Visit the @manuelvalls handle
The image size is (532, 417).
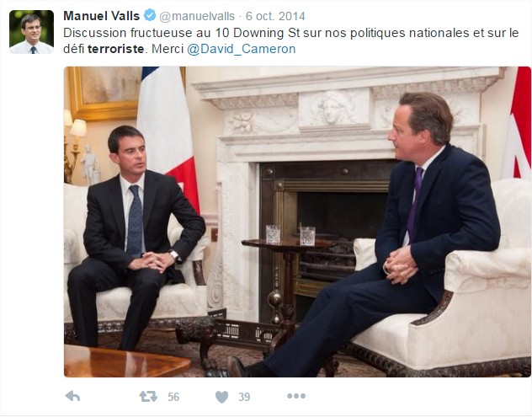pos(197,16)
